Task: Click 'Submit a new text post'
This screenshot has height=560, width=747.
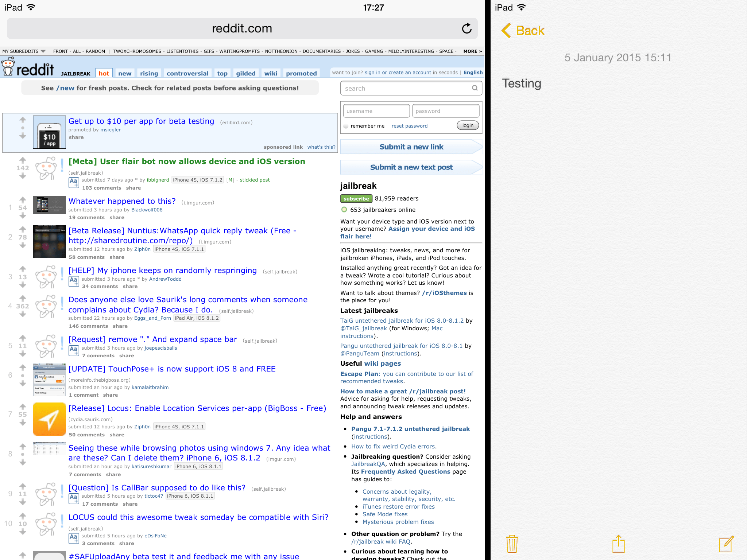Action: pos(411,167)
